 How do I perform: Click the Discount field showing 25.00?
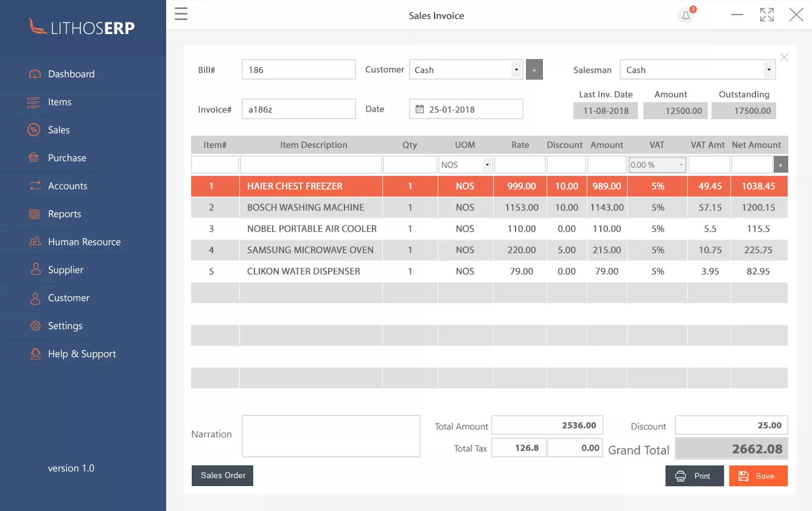pyautogui.click(x=732, y=425)
